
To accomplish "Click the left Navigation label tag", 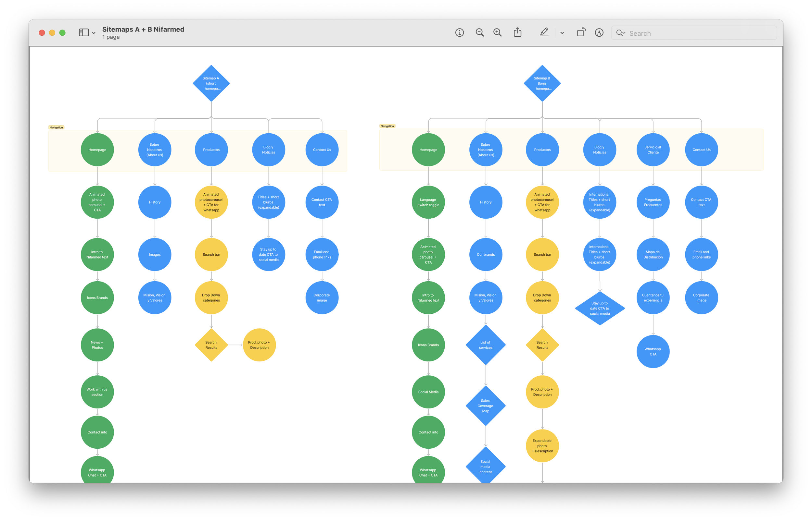I will point(56,127).
